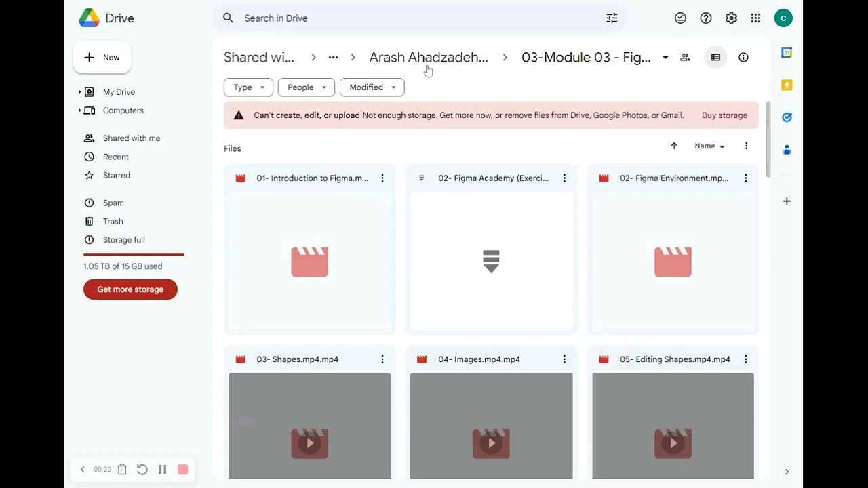
Task: Open the Type filter dropdown
Action: click(248, 87)
